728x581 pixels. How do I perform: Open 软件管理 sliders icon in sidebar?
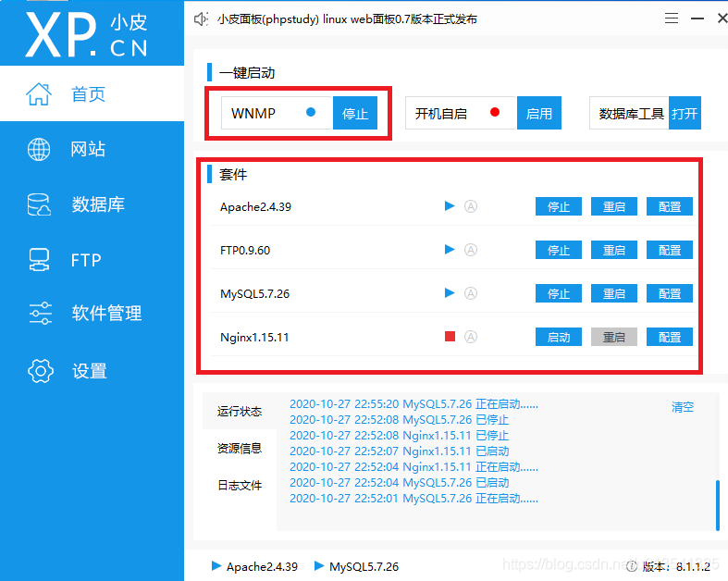(40, 314)
